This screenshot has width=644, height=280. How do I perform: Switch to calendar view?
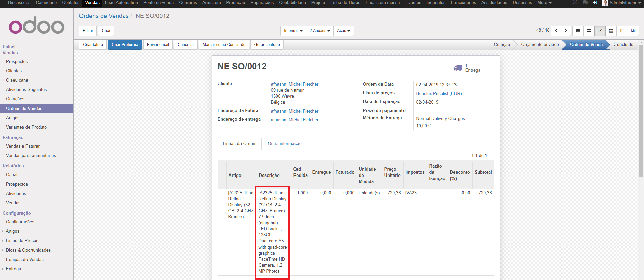tap(611, 31)
